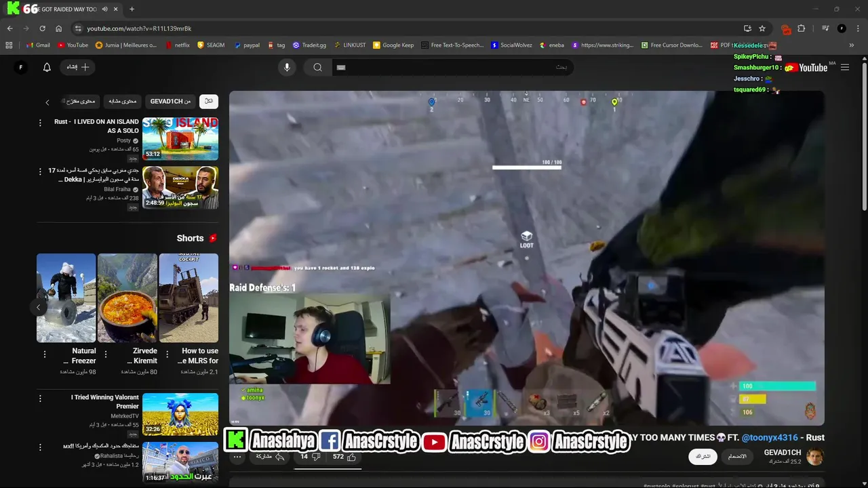Open the Google Keep bookmark
Viewport: 868px width, 488px height.
coord(393,45)
